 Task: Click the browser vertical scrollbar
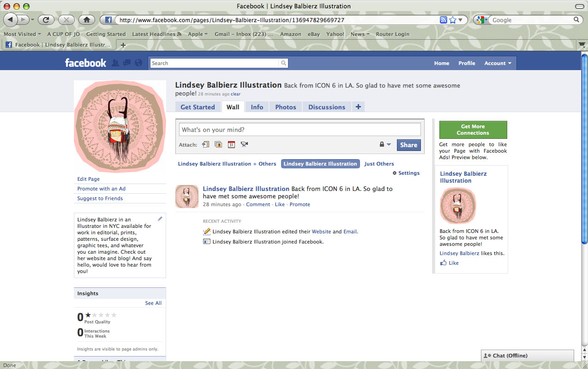[584, 149]
